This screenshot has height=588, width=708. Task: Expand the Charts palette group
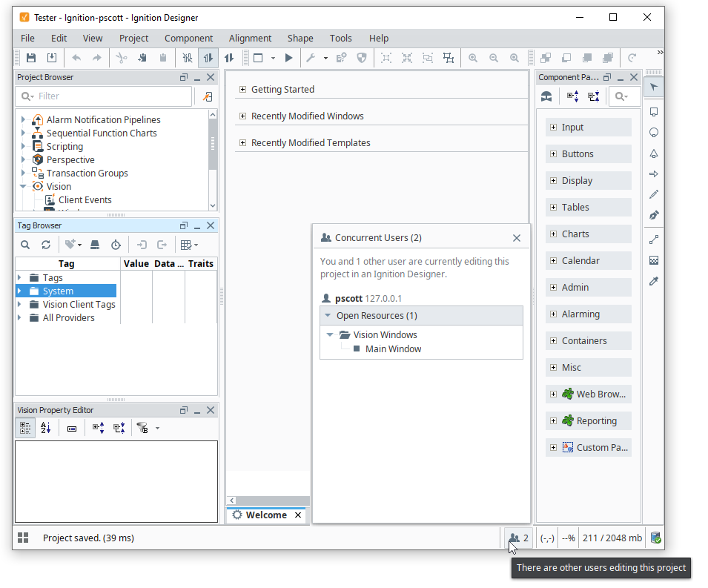554,234
